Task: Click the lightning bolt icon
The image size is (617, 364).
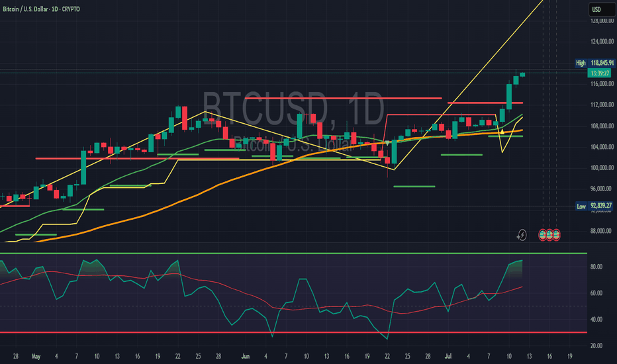Action: point(522,236)
